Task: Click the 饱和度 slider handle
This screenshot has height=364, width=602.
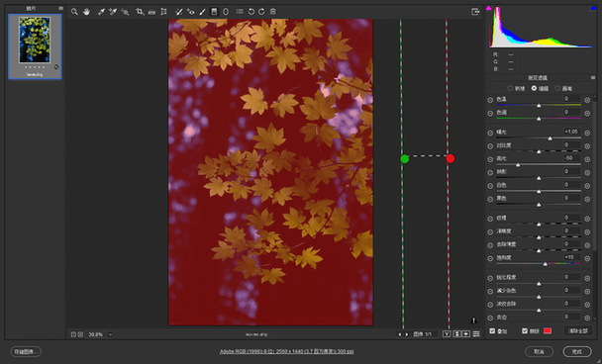Action: [x=546, y=264]
